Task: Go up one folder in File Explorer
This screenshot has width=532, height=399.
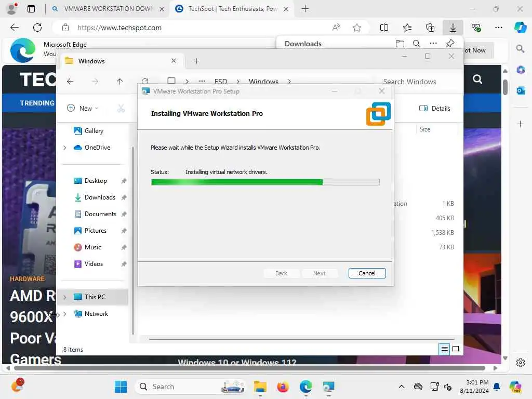Action: (x=119, y=82)
